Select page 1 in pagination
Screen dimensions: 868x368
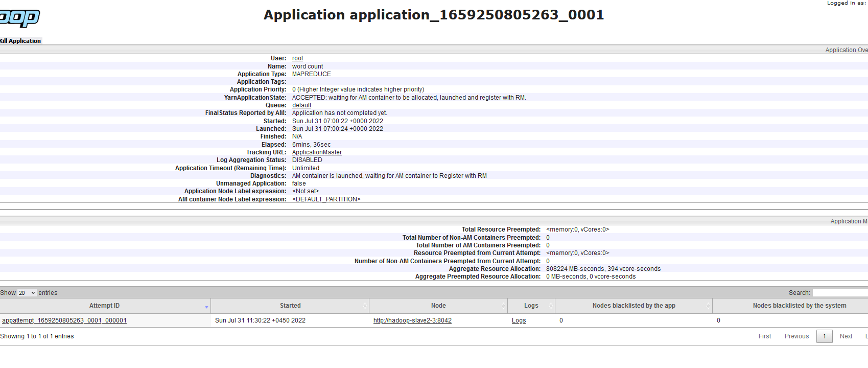click(x=824, y=336)
